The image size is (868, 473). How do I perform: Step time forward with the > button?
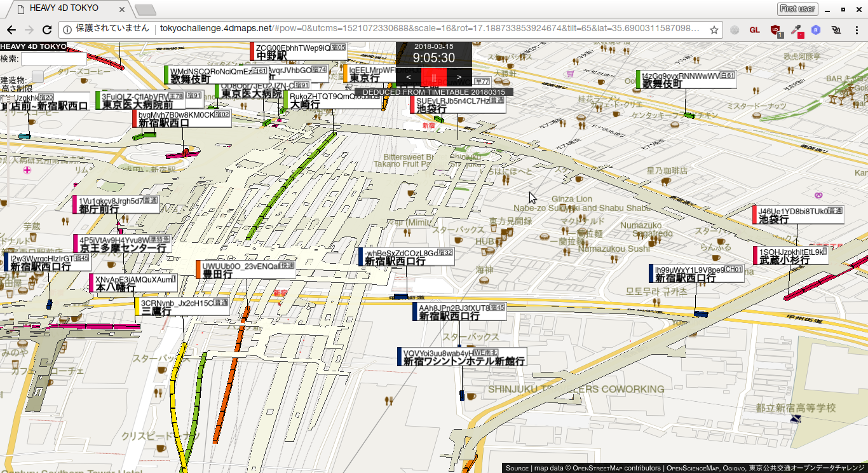[459, 78]
